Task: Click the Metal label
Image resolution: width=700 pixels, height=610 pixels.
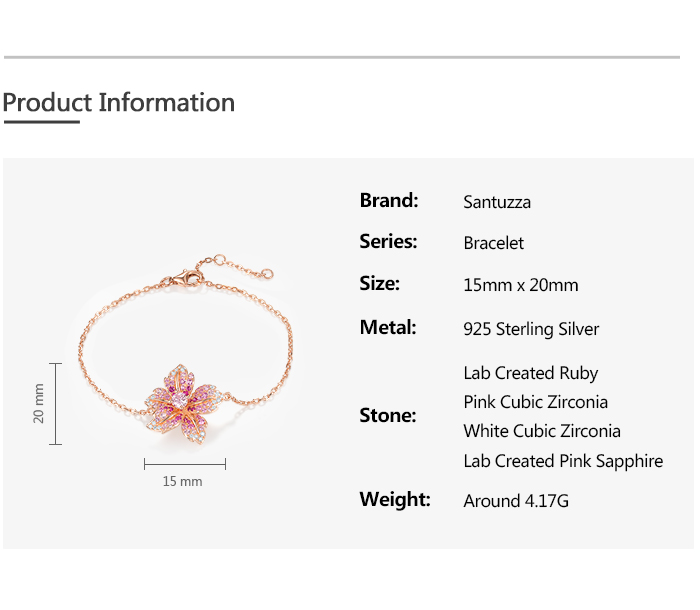Action: coord(387,327)
